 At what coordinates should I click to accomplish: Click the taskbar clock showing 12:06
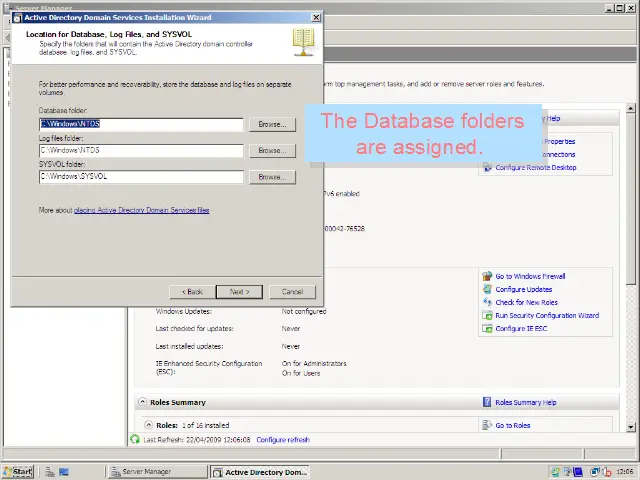tap(624, 472)
